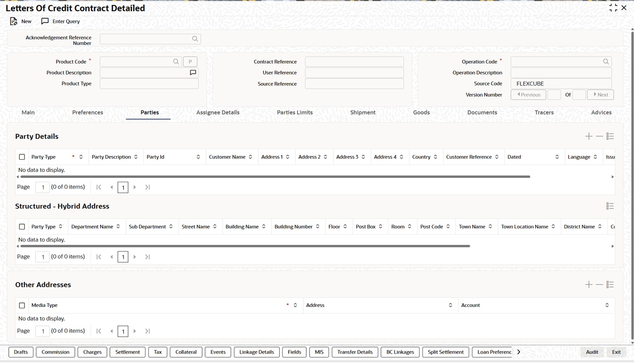Open the Advices tab
Image resolution: width=634 pixels, height=364 pixels.
click(x=601, y=112)
